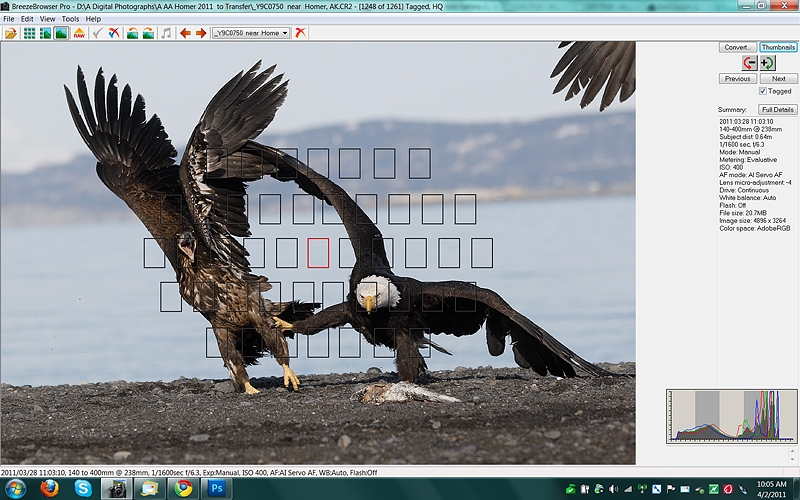Screen dimensions: 800x500
Task: Rotate image clockwise toolbar icon
Action: 148,33
